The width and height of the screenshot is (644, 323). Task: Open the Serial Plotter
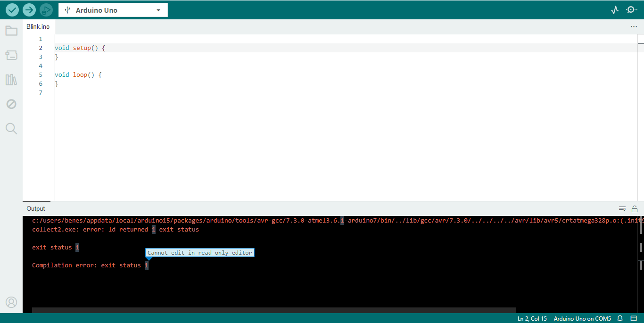(614, 10)
